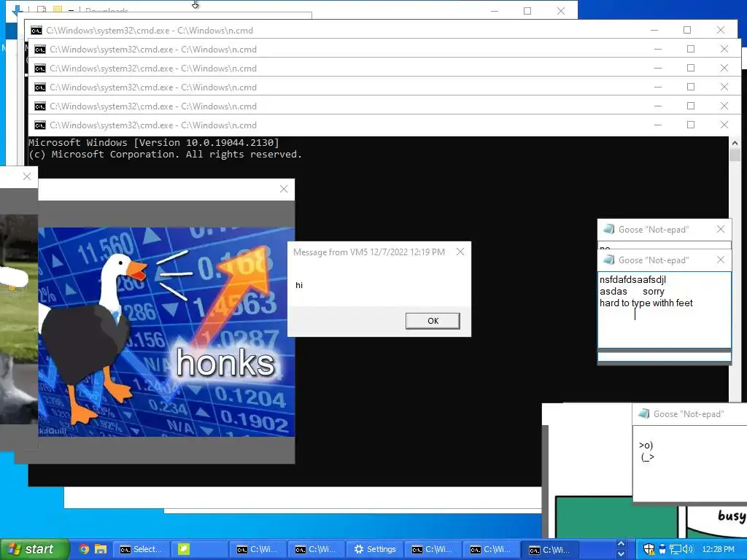Close the Message from VM5 dialog
This screenshot has width=747, height=560.
pyautogui.click(x=460, y=252)
